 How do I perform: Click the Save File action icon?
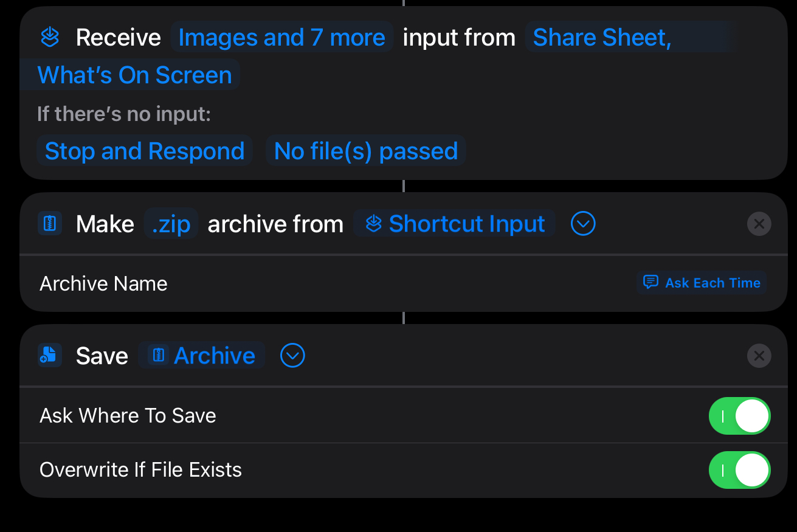click(x=49, y=356)
